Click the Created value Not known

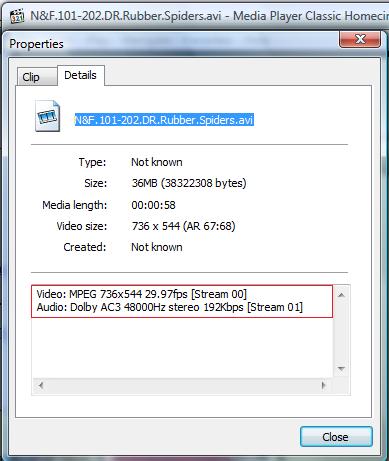tap(157, 247)
